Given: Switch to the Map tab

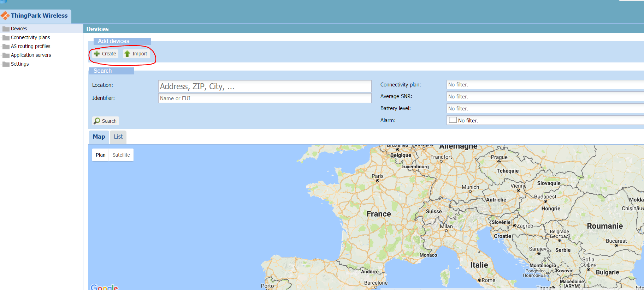Looking at the screenshot, I should 99,137.
